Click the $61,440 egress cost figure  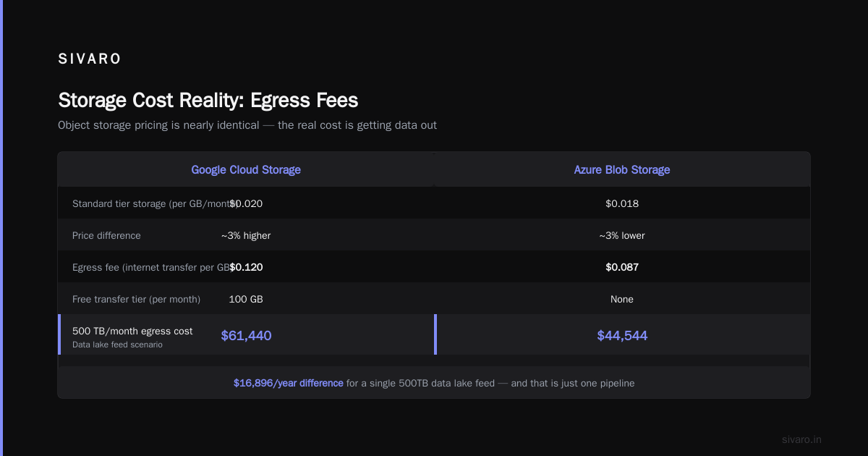point(246,335)
